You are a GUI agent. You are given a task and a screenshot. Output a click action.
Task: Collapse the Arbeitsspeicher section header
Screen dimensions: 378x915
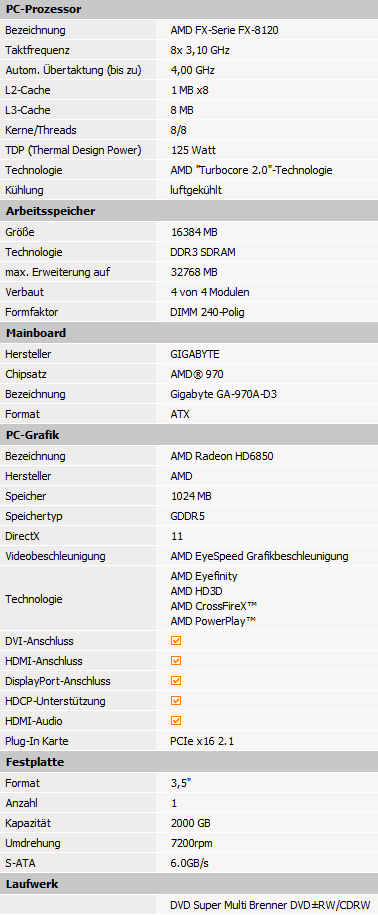tap(189, 211)
